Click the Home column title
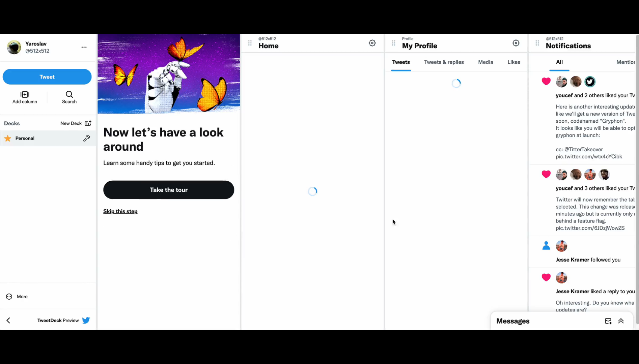 [269, 46]
